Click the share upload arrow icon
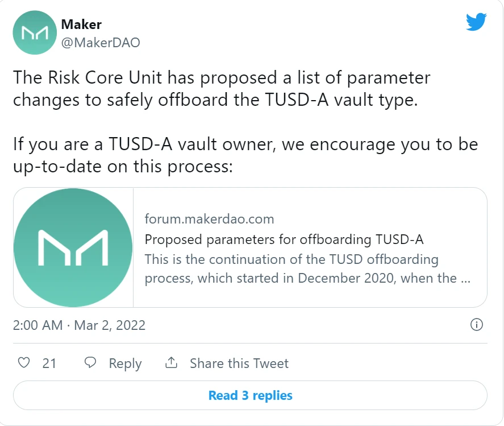This screenshot has height=426, width=504. pos(171,363)
